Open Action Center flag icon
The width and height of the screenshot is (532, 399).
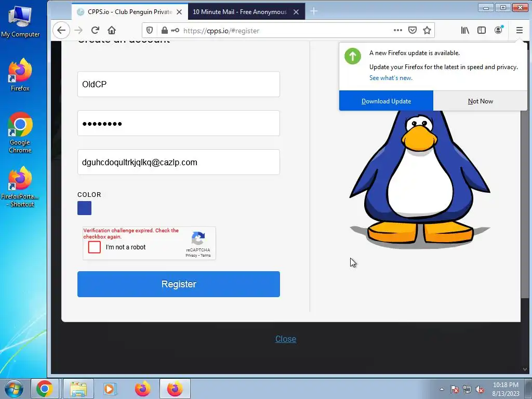pos(455,389)
